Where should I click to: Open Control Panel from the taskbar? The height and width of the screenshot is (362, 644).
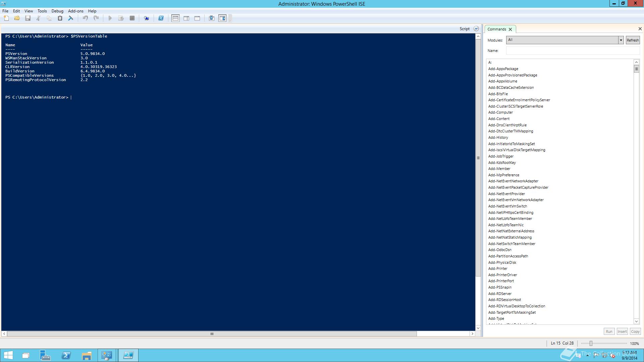[107, 355]
